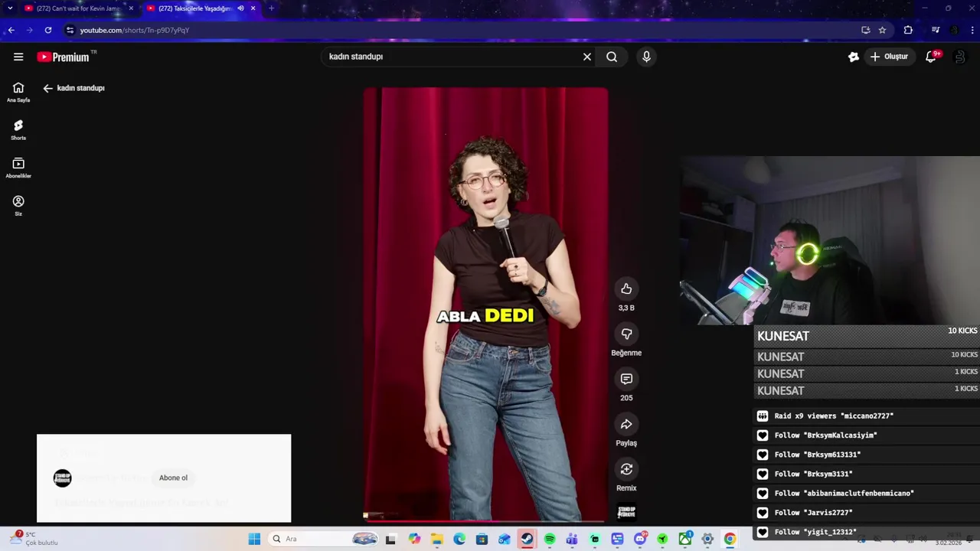Open the Chrome profile avatar
The width and height of the screenshot is (980, 551).
(954, 30)
